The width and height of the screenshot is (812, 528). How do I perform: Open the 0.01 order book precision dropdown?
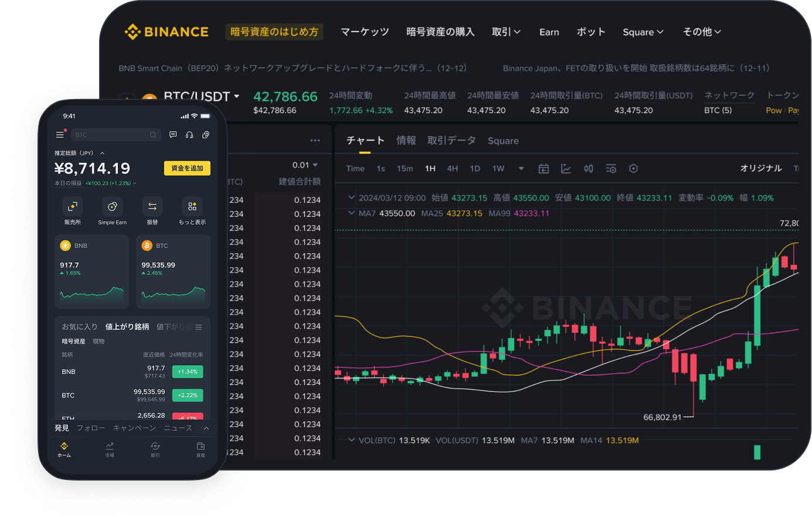coord(305,165)
